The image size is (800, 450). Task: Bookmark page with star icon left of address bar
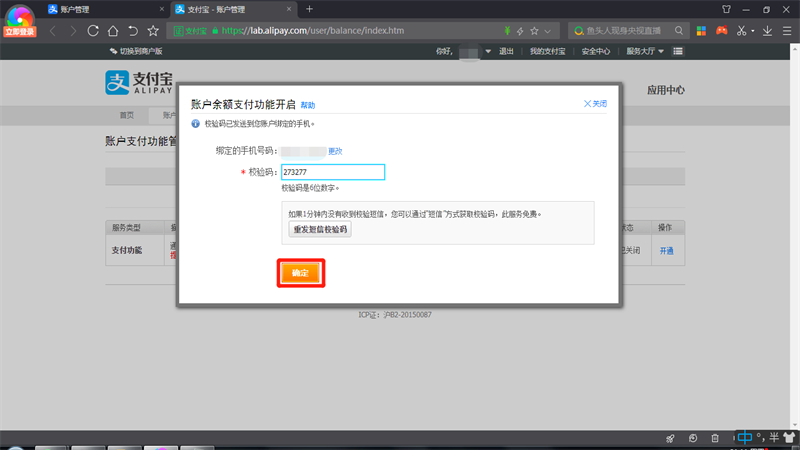point(153,31)
